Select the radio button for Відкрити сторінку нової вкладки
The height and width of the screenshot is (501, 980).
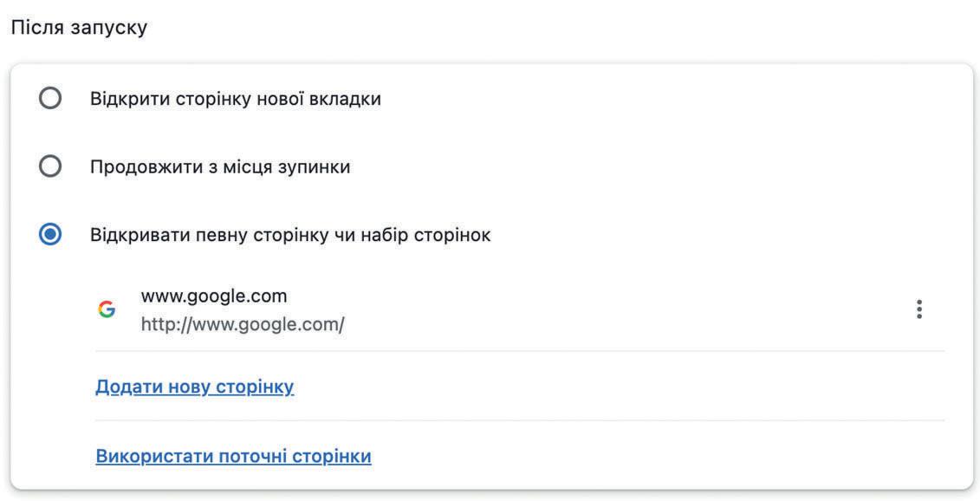(50, 99)
